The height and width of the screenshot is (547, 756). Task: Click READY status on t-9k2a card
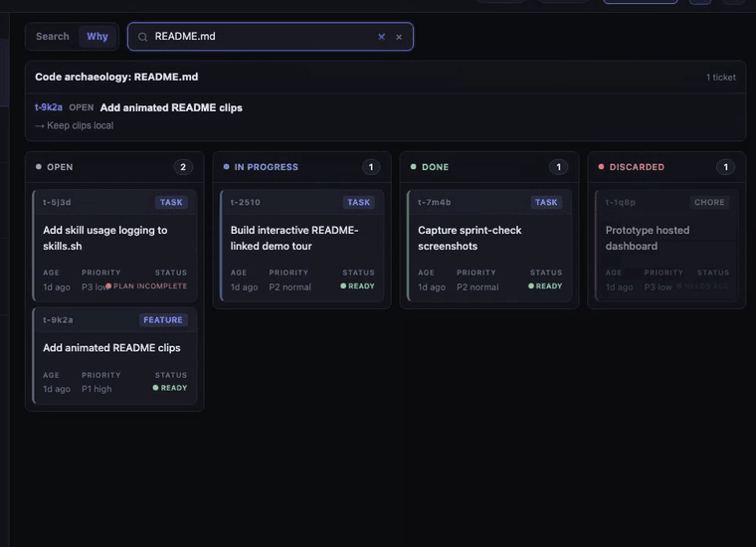[170, 388]
